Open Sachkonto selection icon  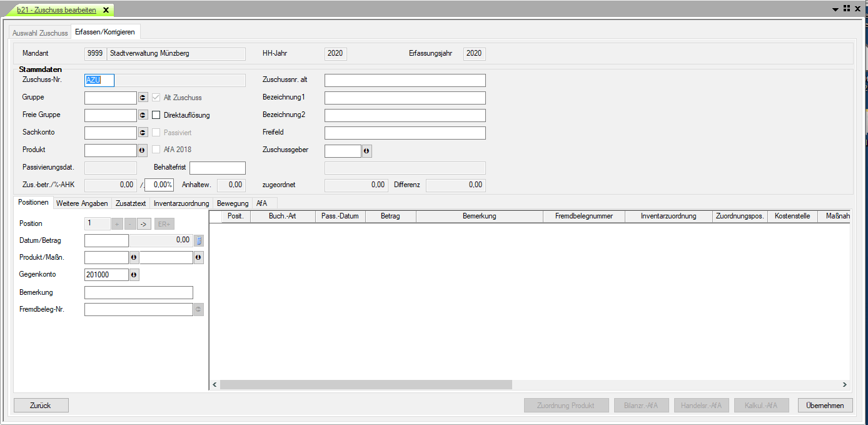(143, 133)
